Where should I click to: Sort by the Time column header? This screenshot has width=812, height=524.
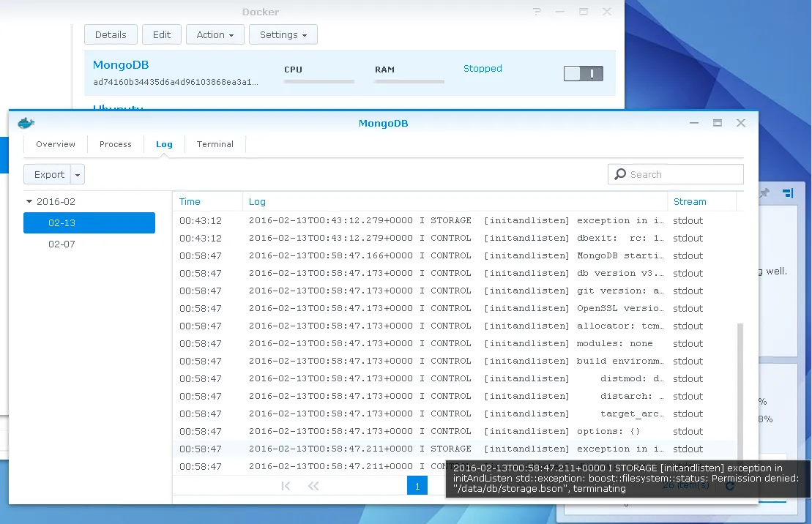pyautogui.click(x=208, y=201)
